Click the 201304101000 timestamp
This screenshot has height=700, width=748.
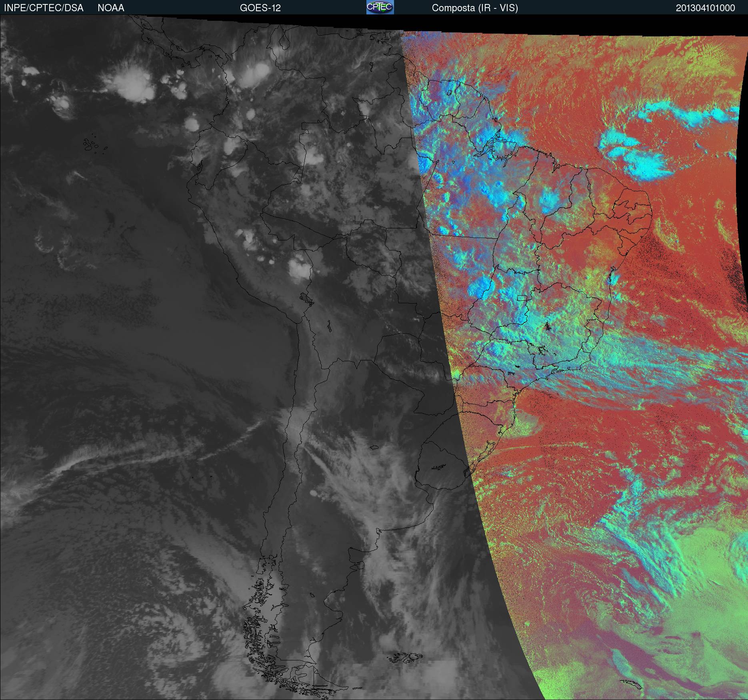706,8
